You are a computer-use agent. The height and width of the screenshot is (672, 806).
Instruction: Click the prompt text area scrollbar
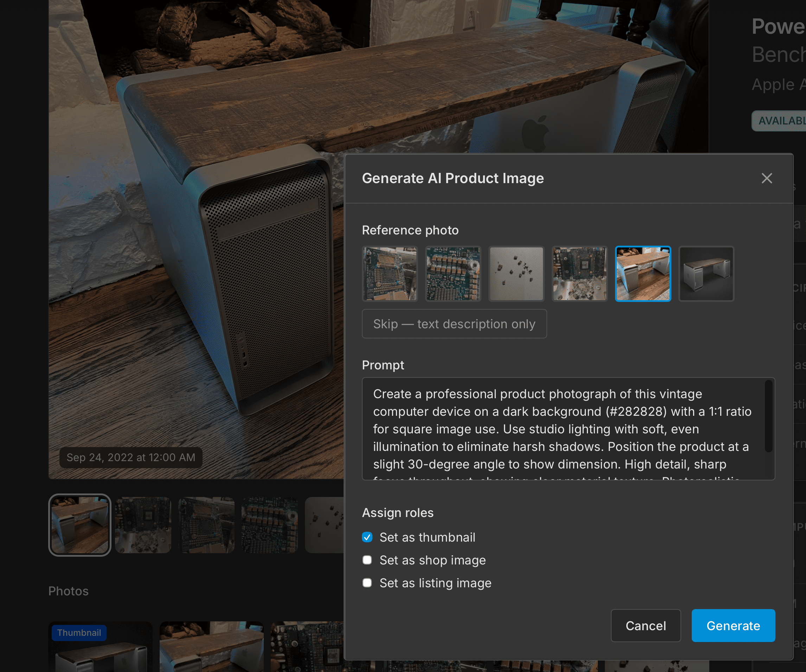pyautogui.click(x=768, y=416)
